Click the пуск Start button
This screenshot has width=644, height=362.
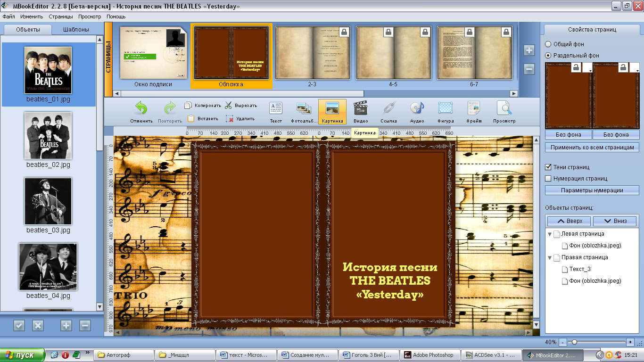(x=23, y=355)
